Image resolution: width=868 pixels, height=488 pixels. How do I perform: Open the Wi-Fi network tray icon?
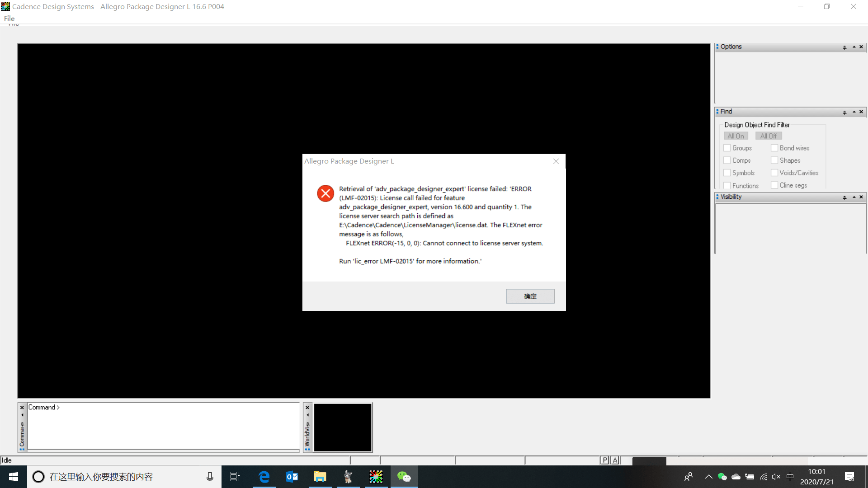tap(763, 477)
